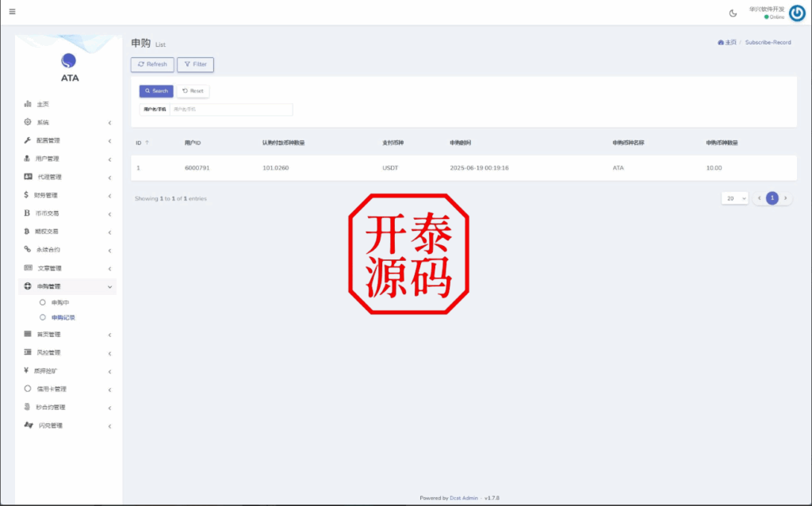Click the lifebuoy icon for 申购管理
The height and width of the screenshot is (506, 812).
tap(28, 286)
